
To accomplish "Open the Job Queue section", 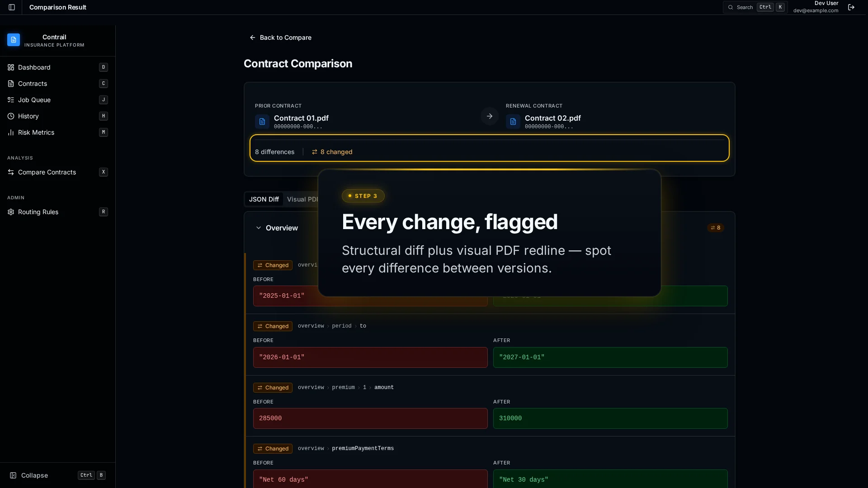I will pos(10,100).
